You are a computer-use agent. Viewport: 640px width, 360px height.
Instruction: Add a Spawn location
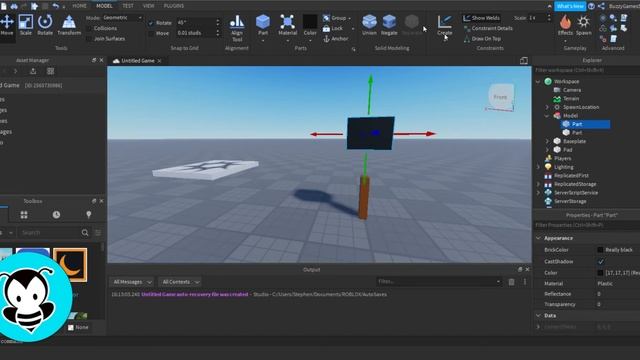[x=584, y=24]
